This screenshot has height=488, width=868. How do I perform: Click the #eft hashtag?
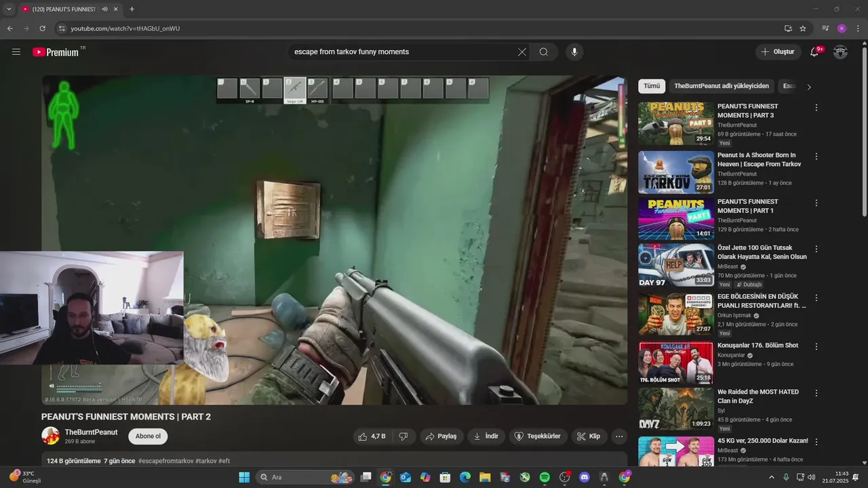click(224, 461)
